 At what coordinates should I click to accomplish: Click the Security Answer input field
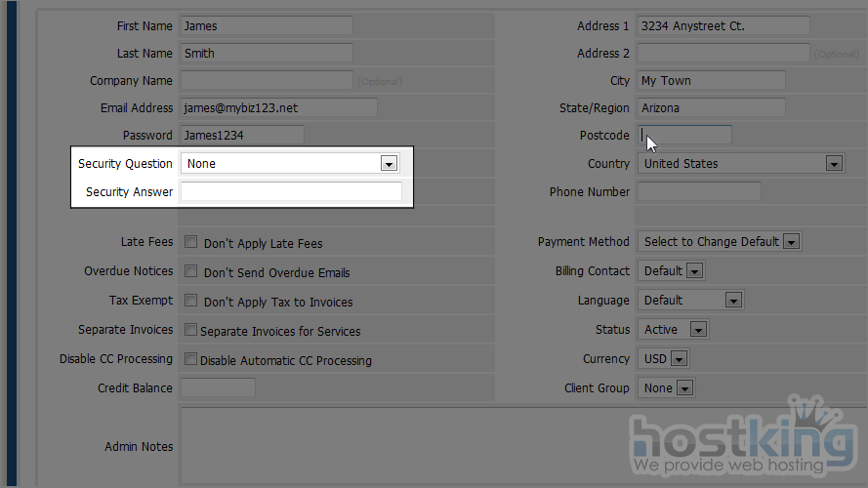(x=291, y=192)
